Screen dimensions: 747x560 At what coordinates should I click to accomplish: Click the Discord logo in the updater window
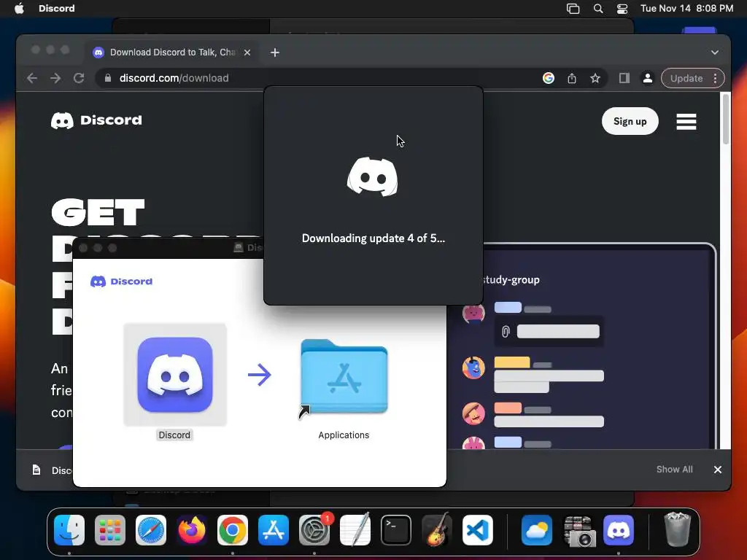coord(373,176)
